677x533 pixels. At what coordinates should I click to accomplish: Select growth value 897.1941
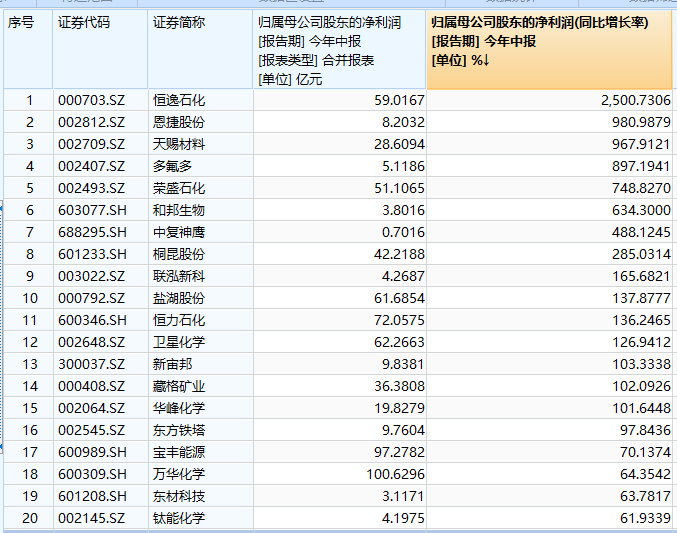[x=549, y=166]
